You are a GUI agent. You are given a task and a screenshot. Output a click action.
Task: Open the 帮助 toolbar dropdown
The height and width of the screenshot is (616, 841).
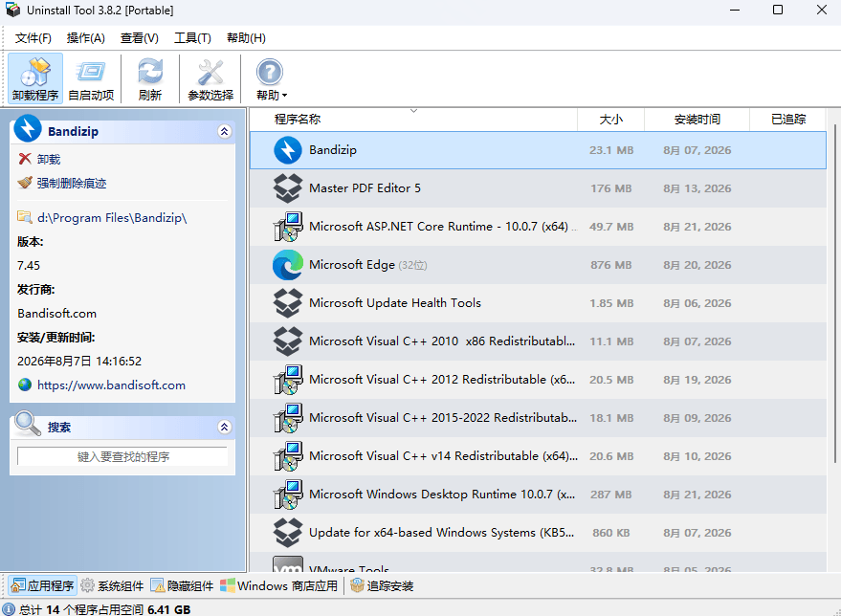272,78
